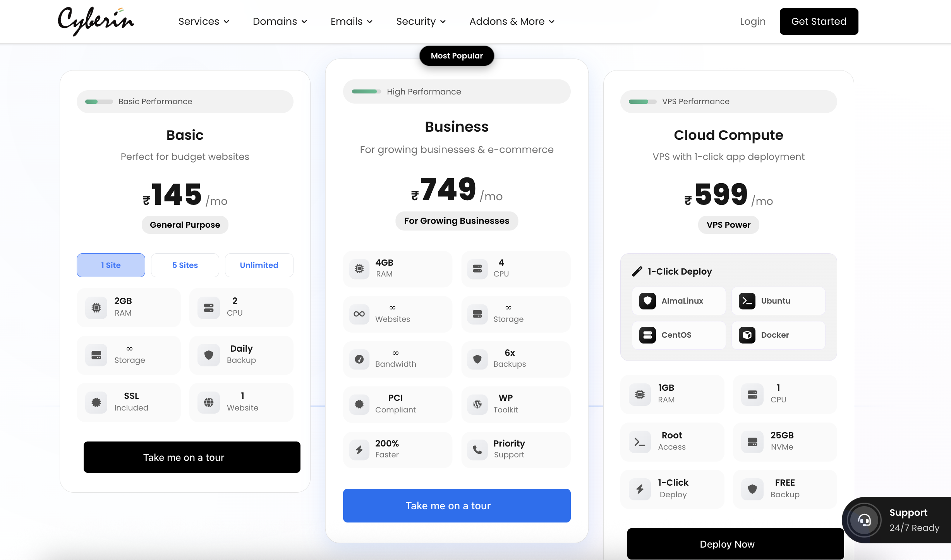The width and height of the screenshot is (951, 560).
Task: Open the Domains dropdown
Action: coord(280,21)
